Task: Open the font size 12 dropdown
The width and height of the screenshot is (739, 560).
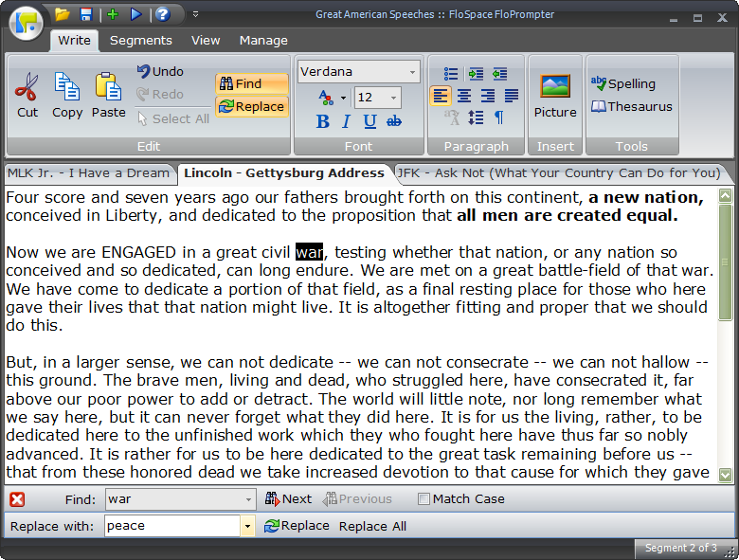Action: [393, 98]
